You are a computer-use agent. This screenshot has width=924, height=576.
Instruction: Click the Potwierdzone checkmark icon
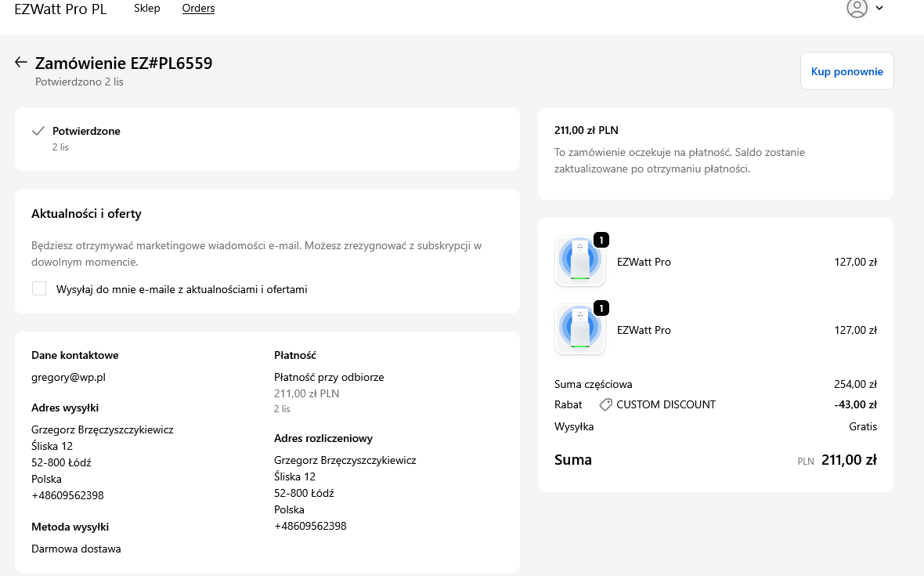tap(38, 131)
